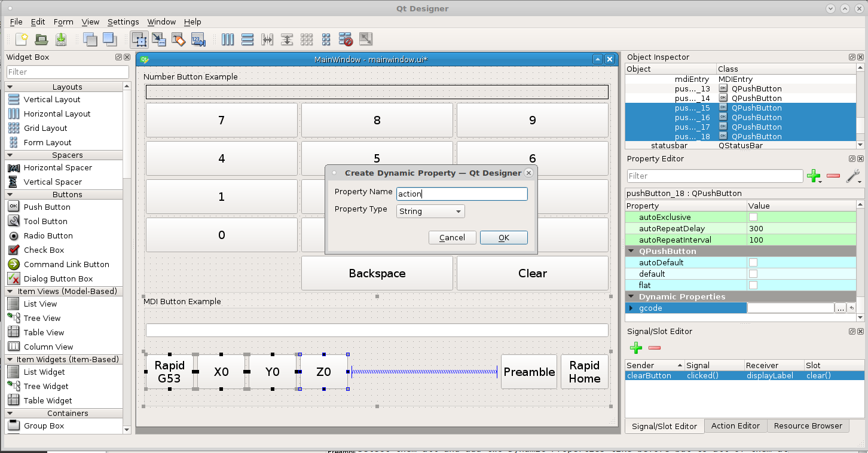
Task: Toggle the autoExclusive checkbox
Action: tap(753, 217)
